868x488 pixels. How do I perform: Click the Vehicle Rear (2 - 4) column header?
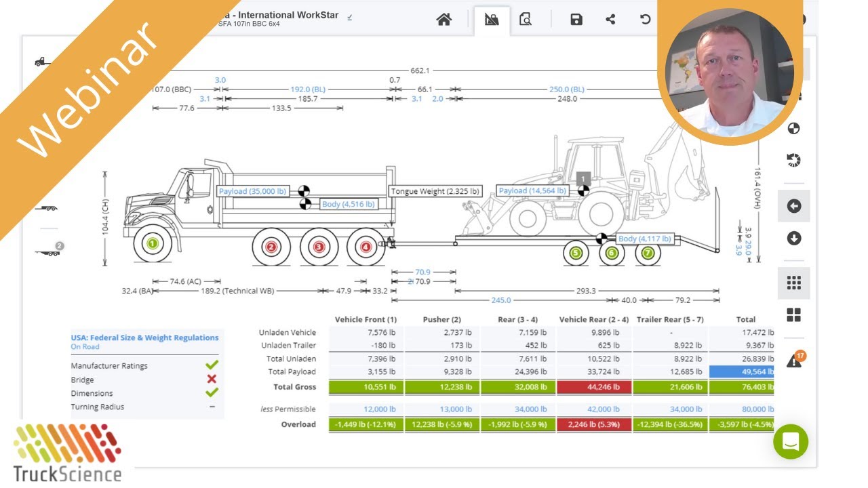(594, 319)
